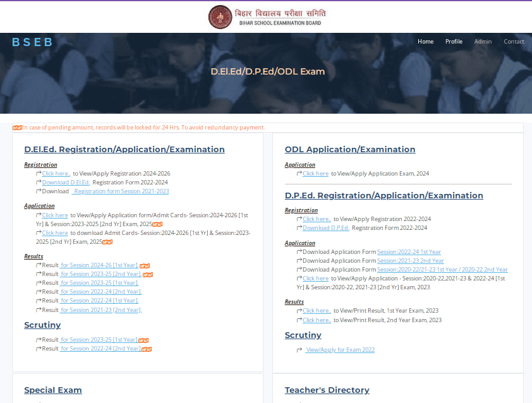The height and width of the screenshot is (403, 532).
Task: Open result for Session 2023-25 [2nd Year]
Action: pyautogui.click(x=100, y=274)
